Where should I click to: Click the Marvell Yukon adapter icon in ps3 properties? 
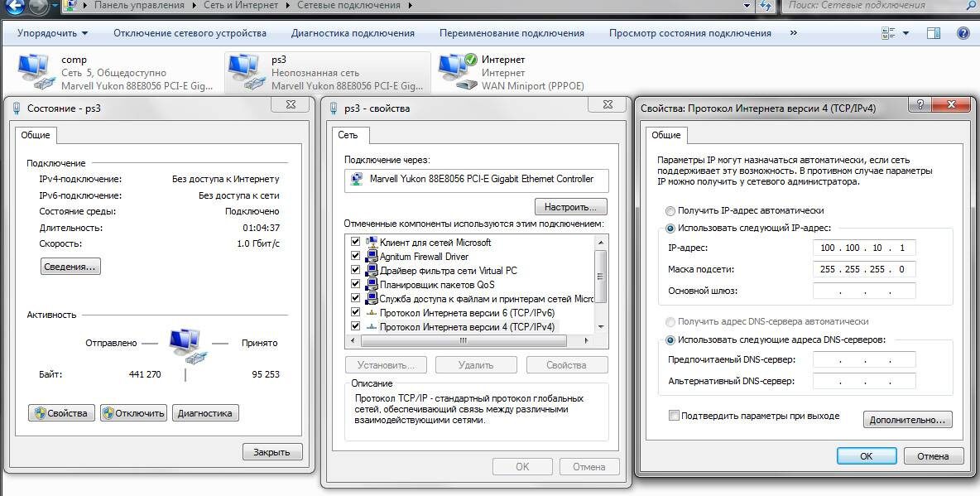tap(357, 179)
